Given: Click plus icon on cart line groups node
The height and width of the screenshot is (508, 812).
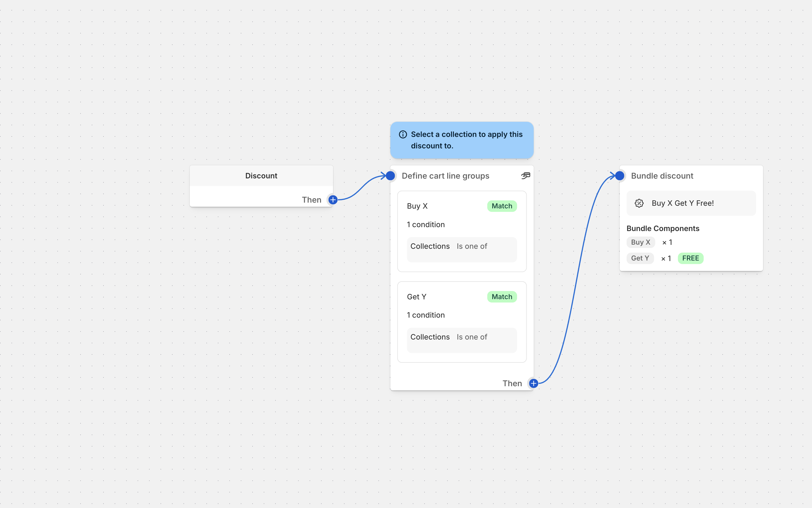Looking at the screenshot, I should pyautogui.click(x=533, y=383).
